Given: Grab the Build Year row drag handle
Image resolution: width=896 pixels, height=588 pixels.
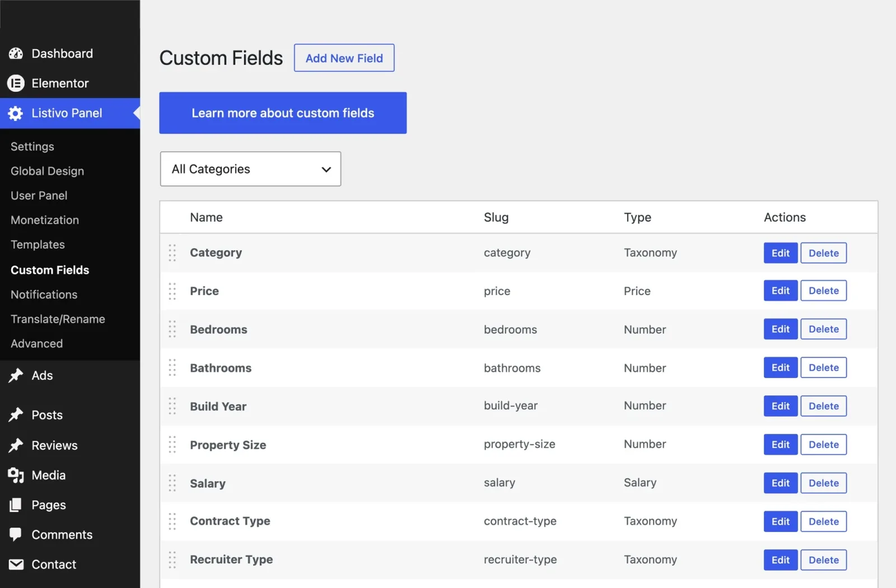Looking at the screenshot, I should click(x=172, y=407).
